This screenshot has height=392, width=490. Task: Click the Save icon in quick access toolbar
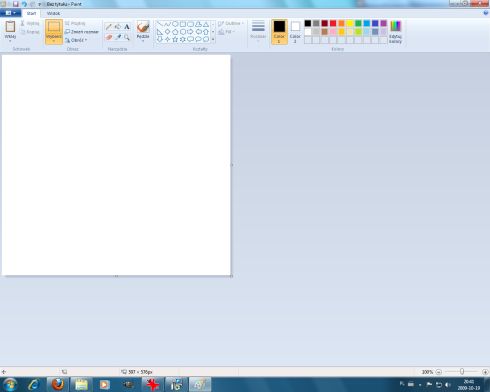tap(16, 4)
